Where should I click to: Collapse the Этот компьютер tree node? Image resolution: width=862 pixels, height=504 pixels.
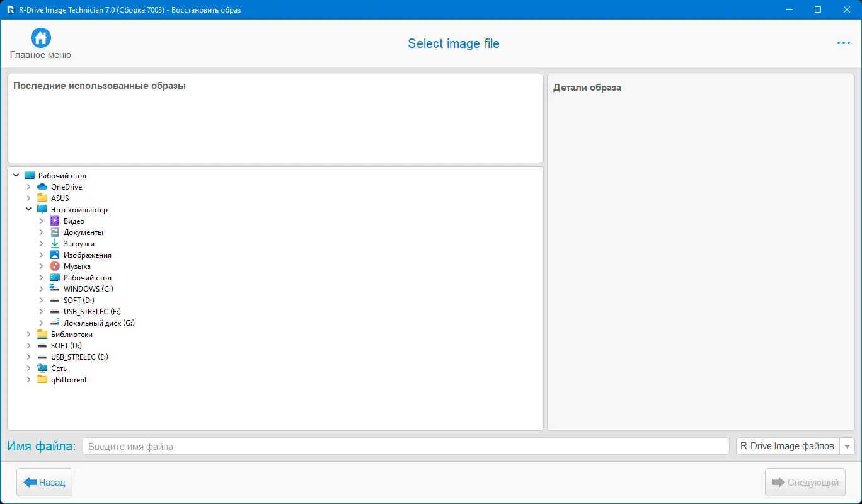pyautogui.click(x=28, y=210)
